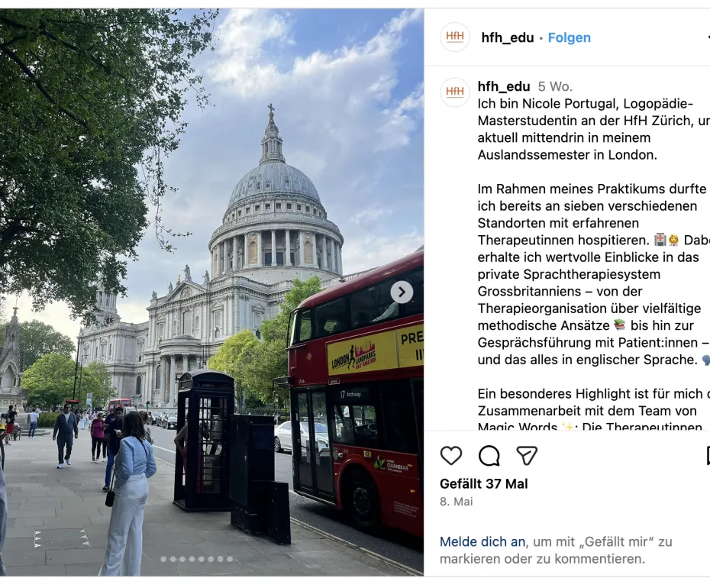View likes via Gefällt 37 Mal
The image size is (710, 588).
[x=483, y=484]
